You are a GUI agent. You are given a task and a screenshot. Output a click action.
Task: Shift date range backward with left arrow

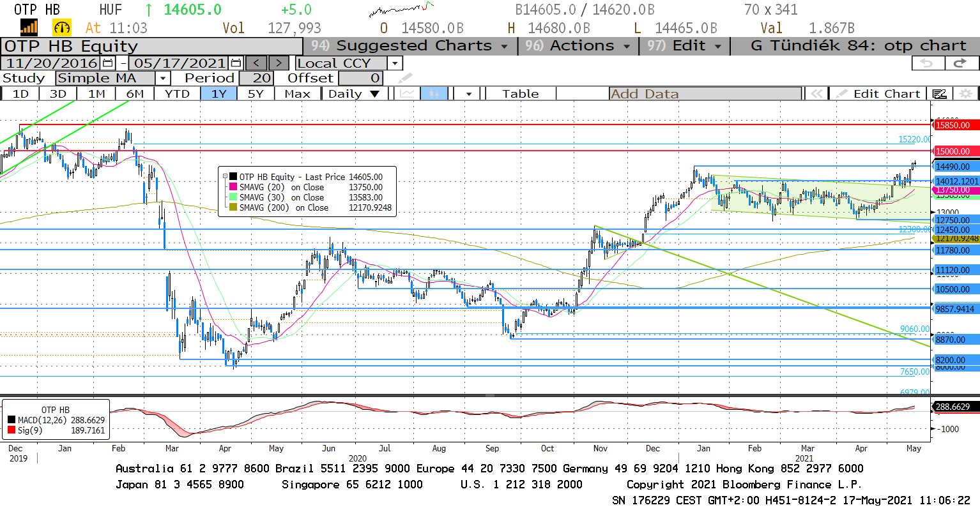(256, 63)
